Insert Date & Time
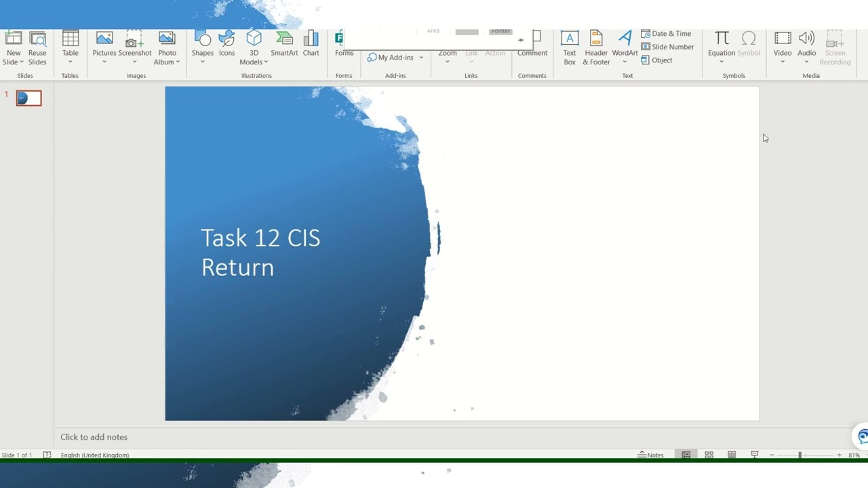This screenshot has width=868, height=488. tap(666, 34)
